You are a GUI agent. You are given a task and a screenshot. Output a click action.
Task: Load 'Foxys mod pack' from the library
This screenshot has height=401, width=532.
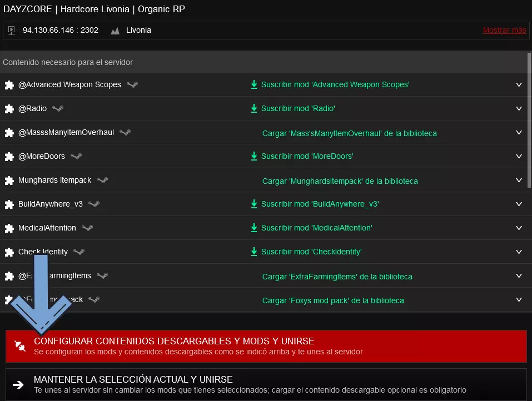333,300
